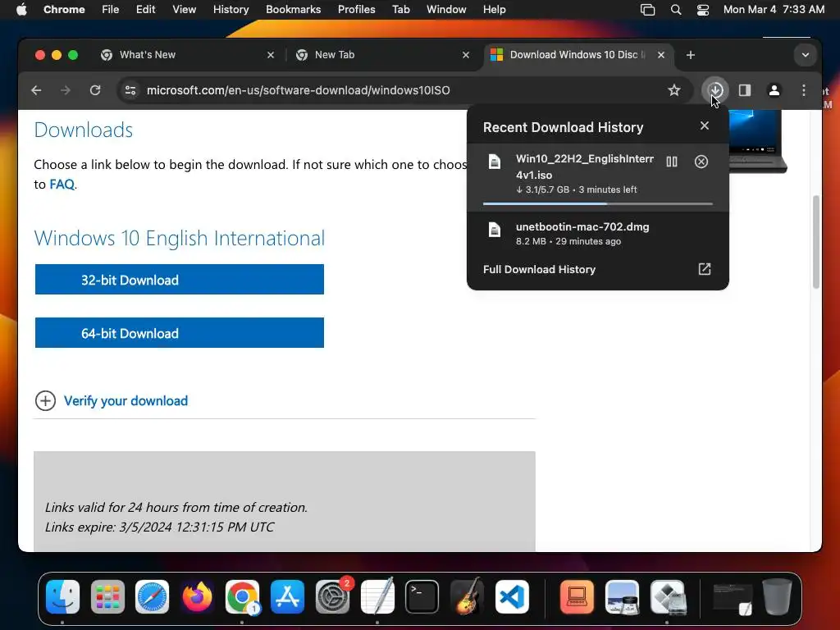Open Spotlight search in menu bar

click(x=676, y=10)
